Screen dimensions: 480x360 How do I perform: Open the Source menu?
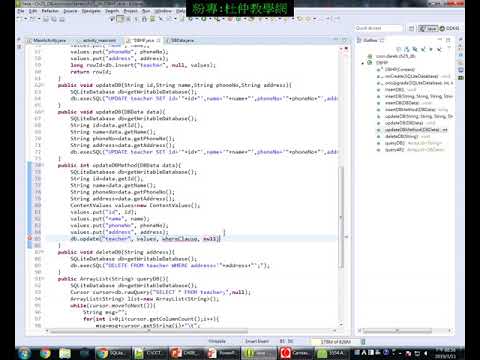point(70,11)
